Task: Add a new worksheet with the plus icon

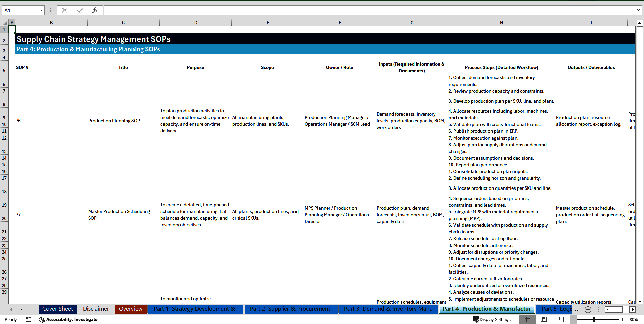Action: point(588,309)
